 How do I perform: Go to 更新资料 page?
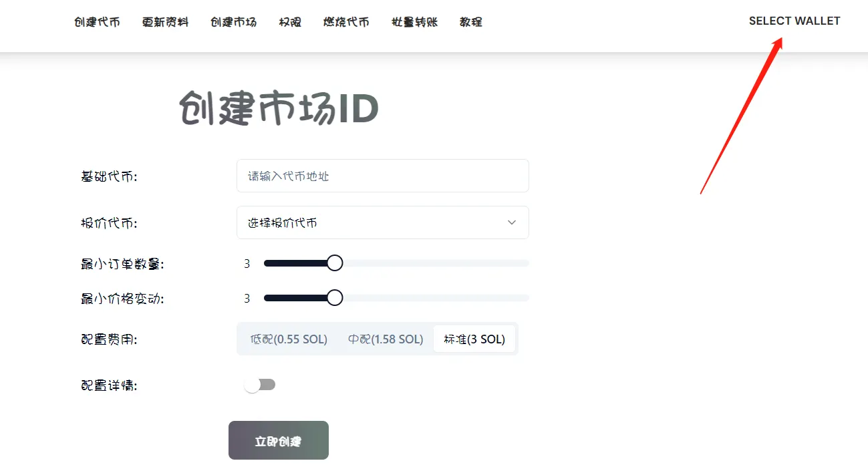166,22
